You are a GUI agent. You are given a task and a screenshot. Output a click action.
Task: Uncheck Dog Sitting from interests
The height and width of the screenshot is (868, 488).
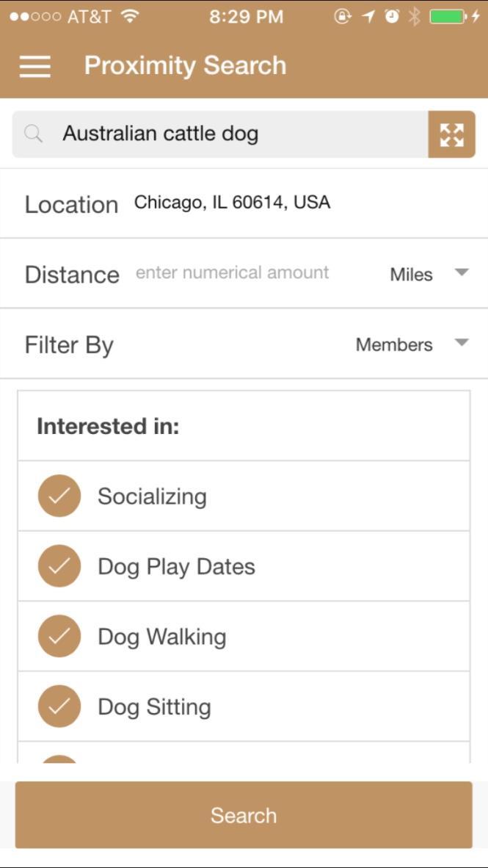[59, 706]
